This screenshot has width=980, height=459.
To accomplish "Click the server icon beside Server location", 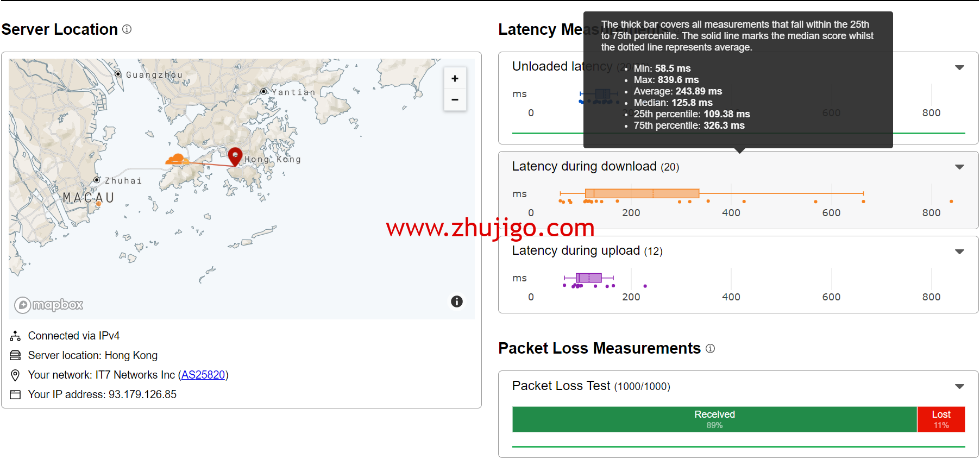I will click(x=15, y=356).
